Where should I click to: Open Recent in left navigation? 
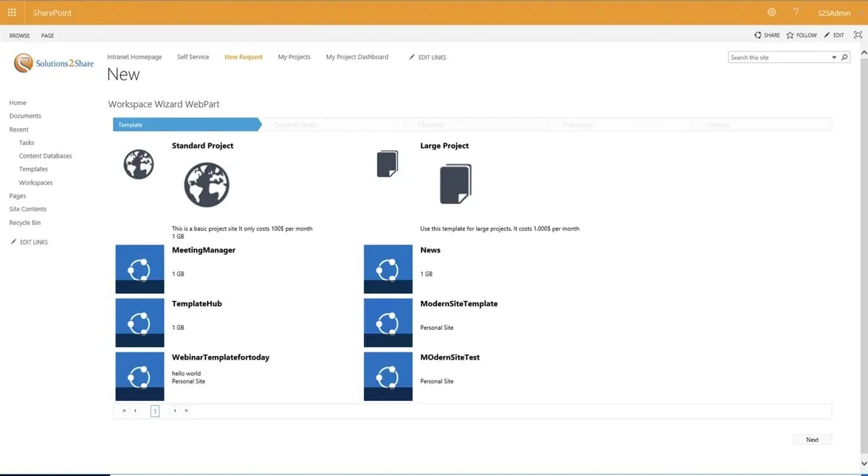point(19,129)
